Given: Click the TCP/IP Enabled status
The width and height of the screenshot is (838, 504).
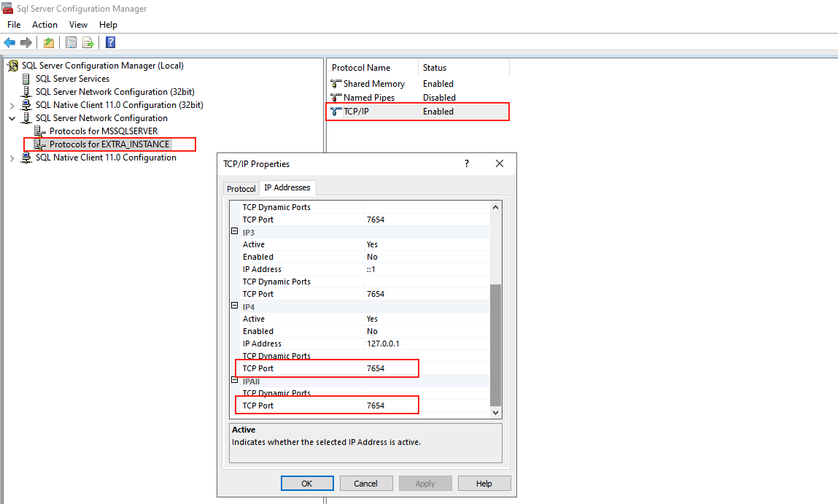Looking at the screenshot, I should 438,112.
